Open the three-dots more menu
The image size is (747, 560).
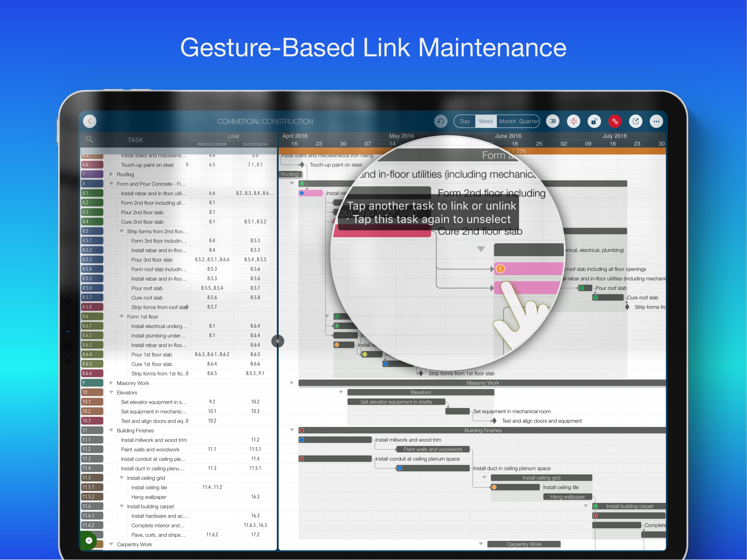[656, 121]
